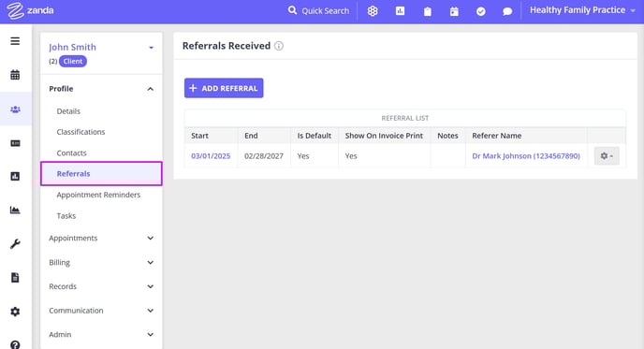Click the checkmark tasks icon in header
644x349 pixels.
click(481, 11)
